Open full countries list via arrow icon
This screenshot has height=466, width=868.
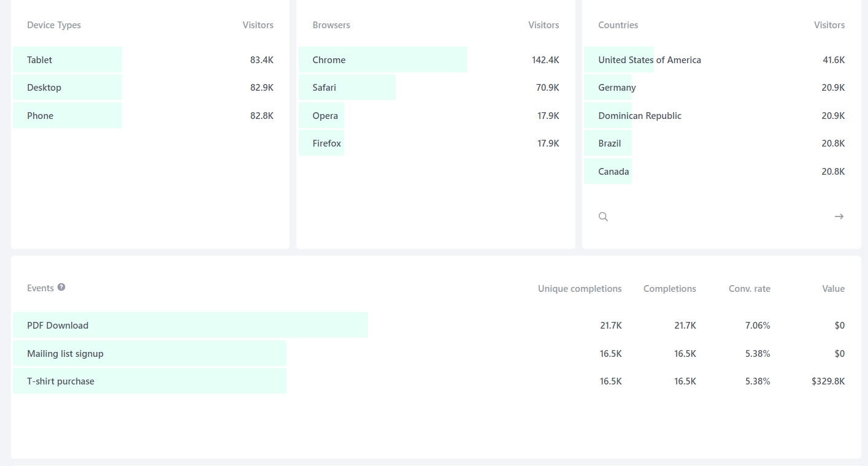(839, 216)
